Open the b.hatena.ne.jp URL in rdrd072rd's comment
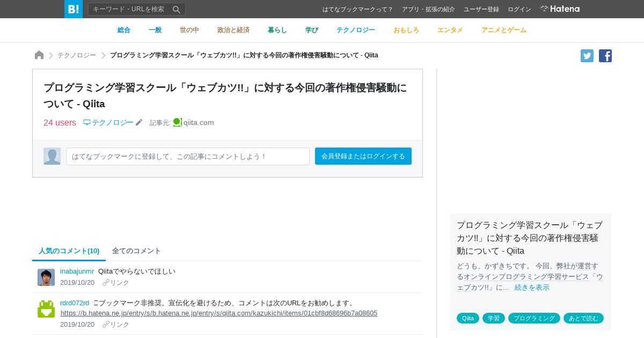The image size is (644, 338). click(x=219, y=313)
